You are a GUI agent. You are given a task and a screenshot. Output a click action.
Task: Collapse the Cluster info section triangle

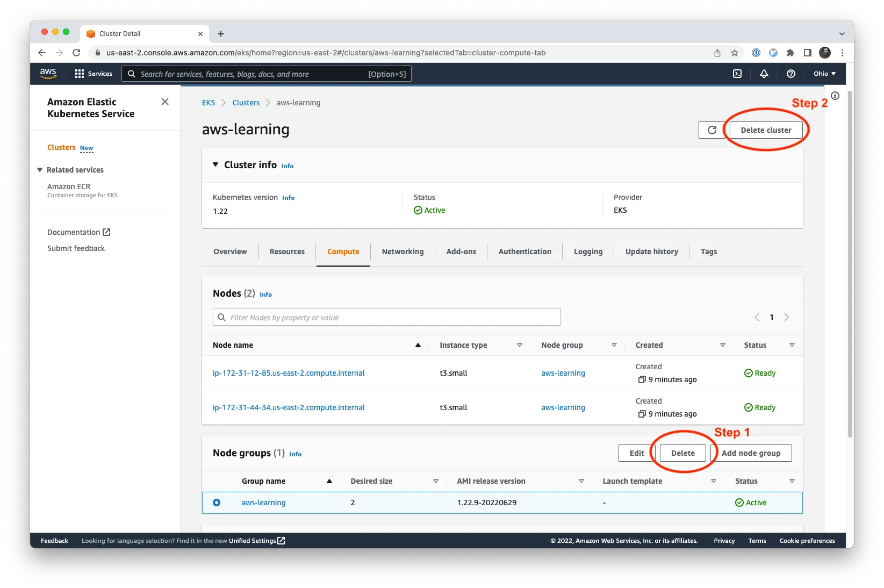click(215, 164)
